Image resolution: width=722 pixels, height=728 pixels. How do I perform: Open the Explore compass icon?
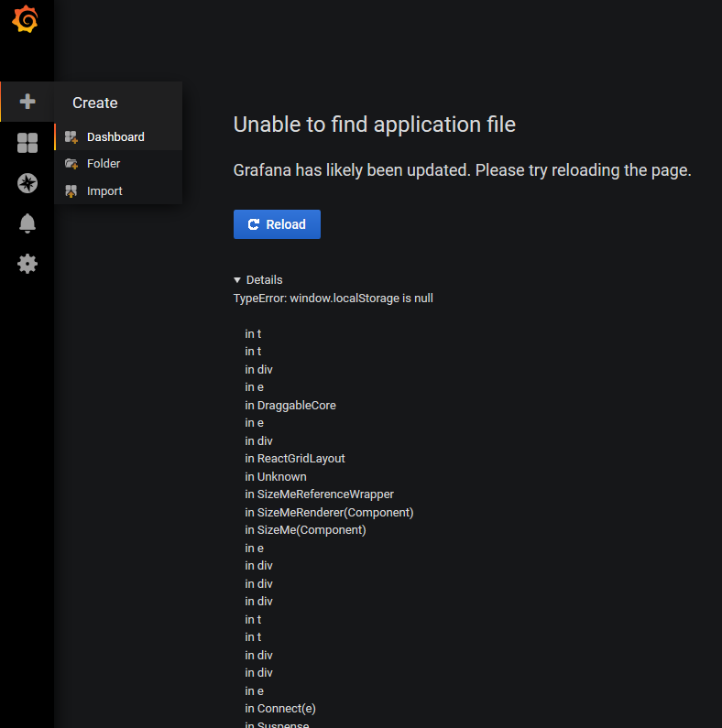click(x=27, y=183)
